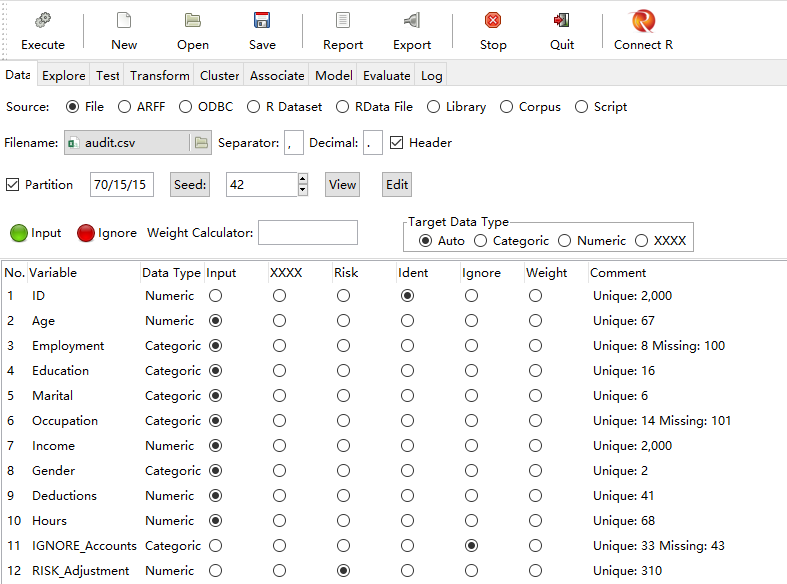Click the Comment column header

tap(618, 273)
